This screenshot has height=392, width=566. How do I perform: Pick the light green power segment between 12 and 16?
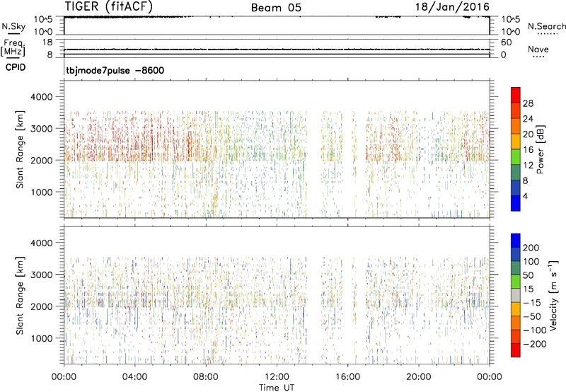click(516, 157)
